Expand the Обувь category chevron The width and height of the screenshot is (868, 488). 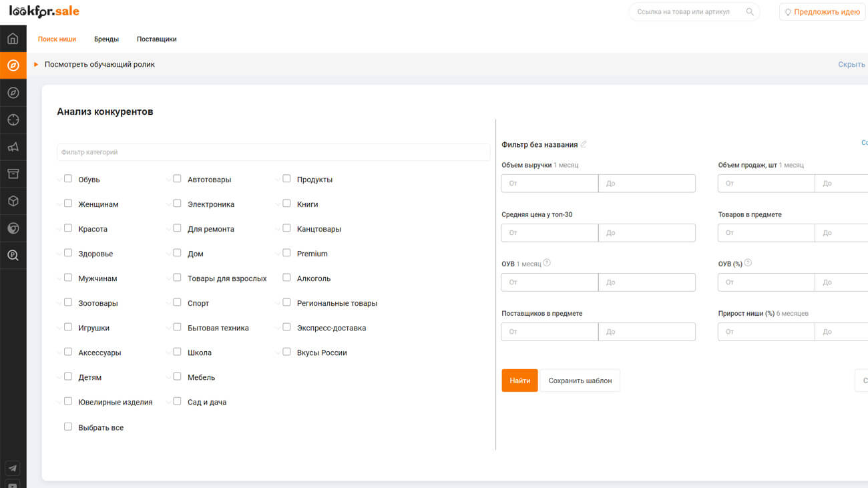[x=59, y=180]
